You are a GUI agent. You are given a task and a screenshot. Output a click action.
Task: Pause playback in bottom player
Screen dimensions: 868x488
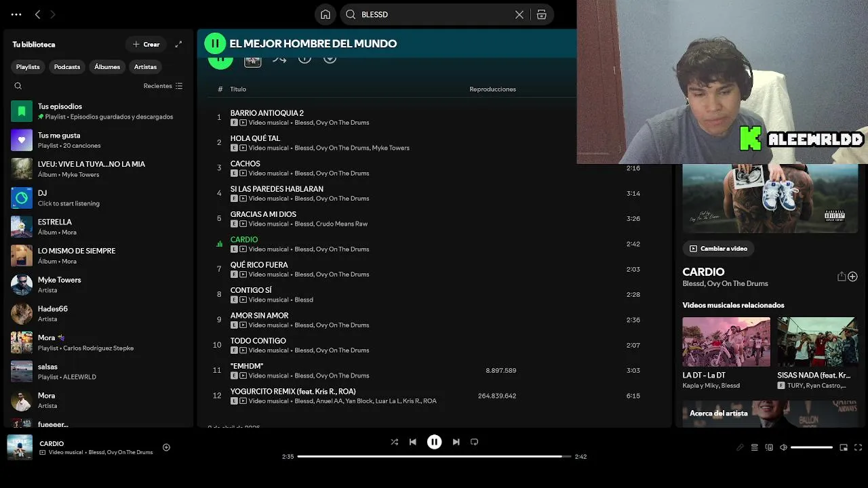pyautogui.click(x=435, y=442)
